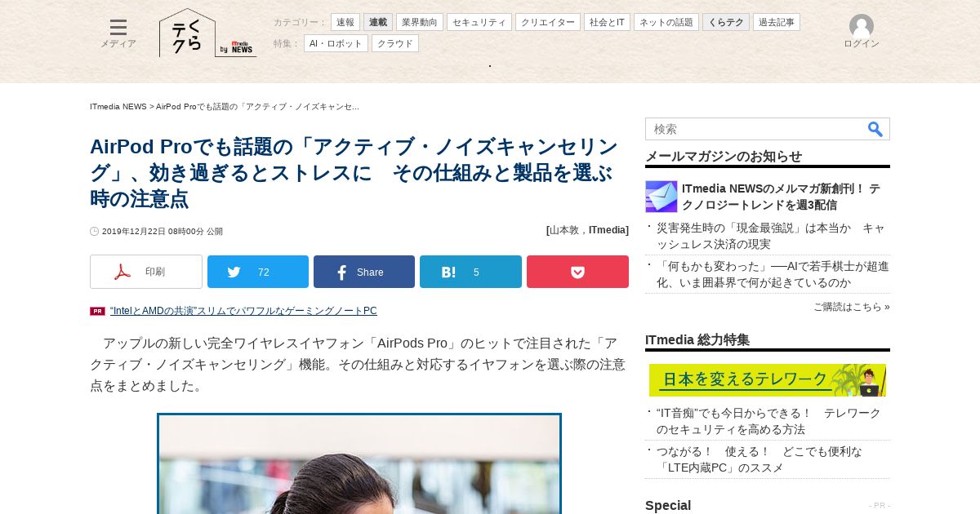
Task: Open the くらテク category
Action: pyautogui.click(x=726, y=22)
